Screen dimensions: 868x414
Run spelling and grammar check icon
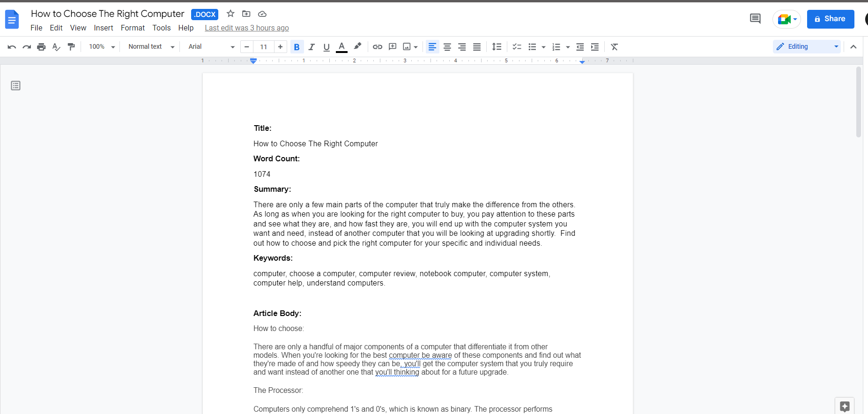[56, 47]
